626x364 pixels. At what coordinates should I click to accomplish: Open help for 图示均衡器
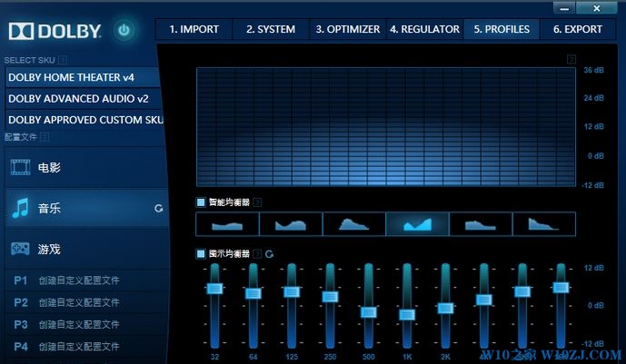coord(257,253)
